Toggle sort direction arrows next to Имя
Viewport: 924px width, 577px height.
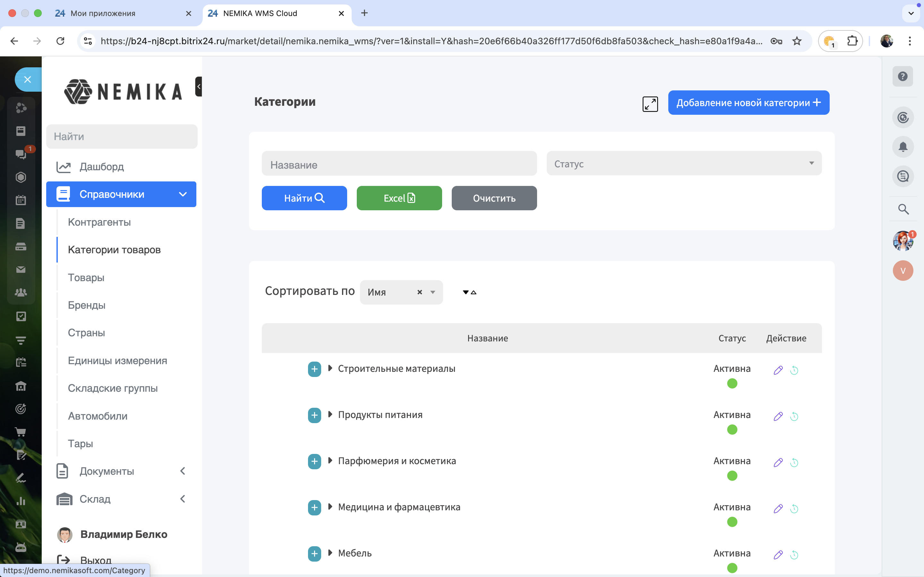469,292
